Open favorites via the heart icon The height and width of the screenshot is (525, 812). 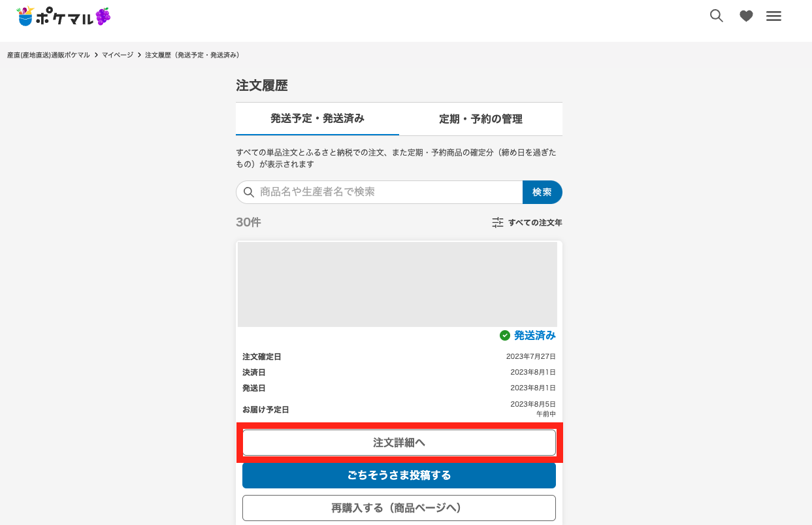click(745, 16)
